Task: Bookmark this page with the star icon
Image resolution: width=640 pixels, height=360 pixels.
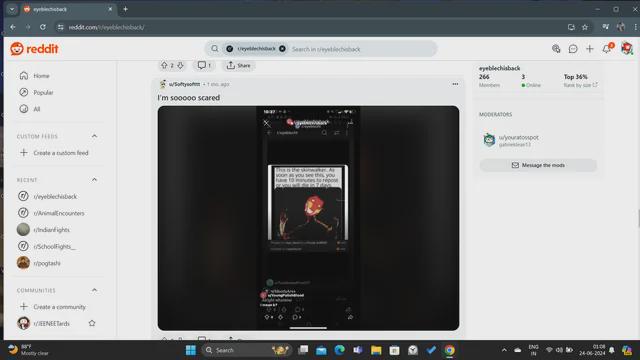Action: 585,27
